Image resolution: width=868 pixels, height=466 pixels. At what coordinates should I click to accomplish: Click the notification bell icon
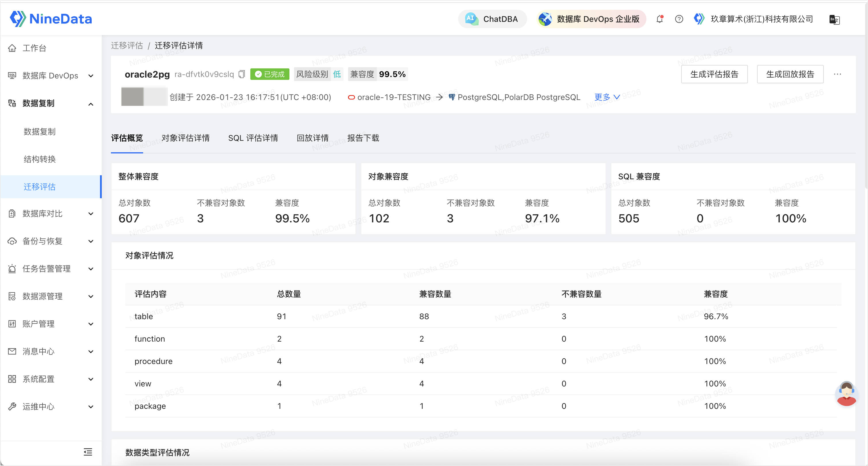(x=659, y=19)
